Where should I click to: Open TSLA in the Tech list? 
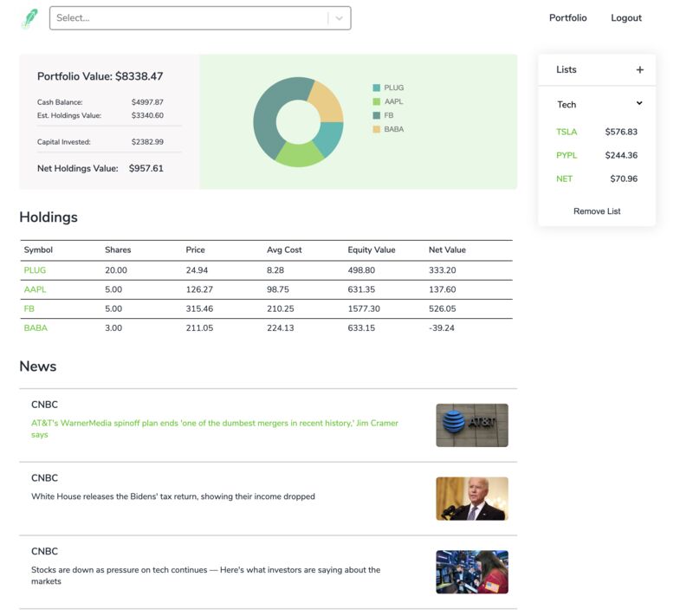pyautogui.click(x=567, y=132)
